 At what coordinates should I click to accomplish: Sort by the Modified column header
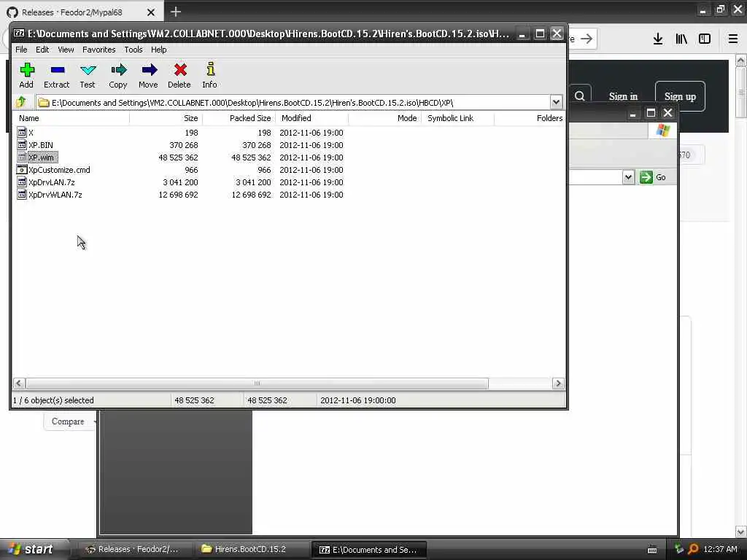click(x=311, y=118)
